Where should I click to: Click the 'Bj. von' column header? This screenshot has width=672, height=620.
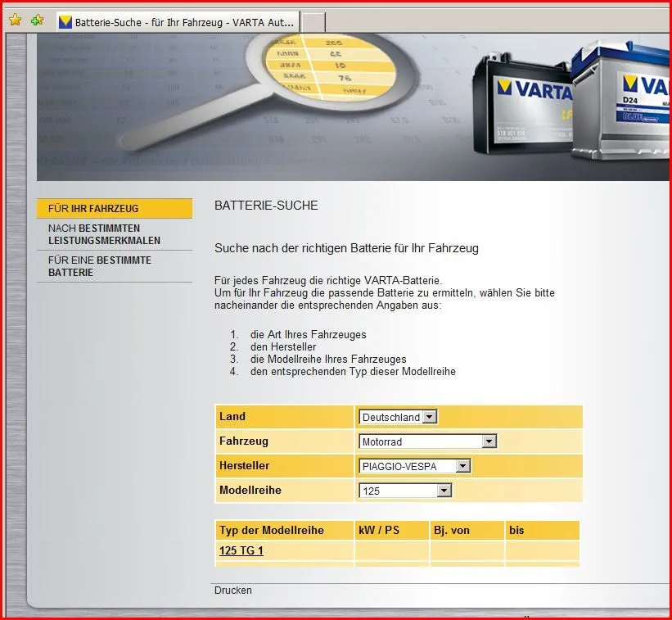click(x=451, y=530)
